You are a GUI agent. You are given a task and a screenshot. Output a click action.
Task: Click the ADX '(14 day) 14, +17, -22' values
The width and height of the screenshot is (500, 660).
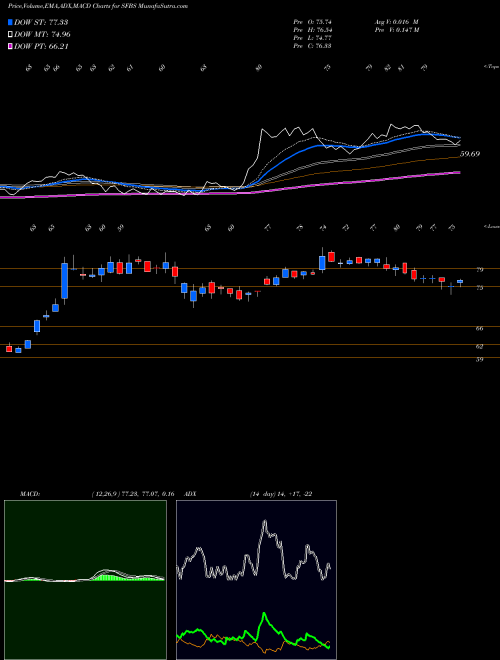click(280, 494)
